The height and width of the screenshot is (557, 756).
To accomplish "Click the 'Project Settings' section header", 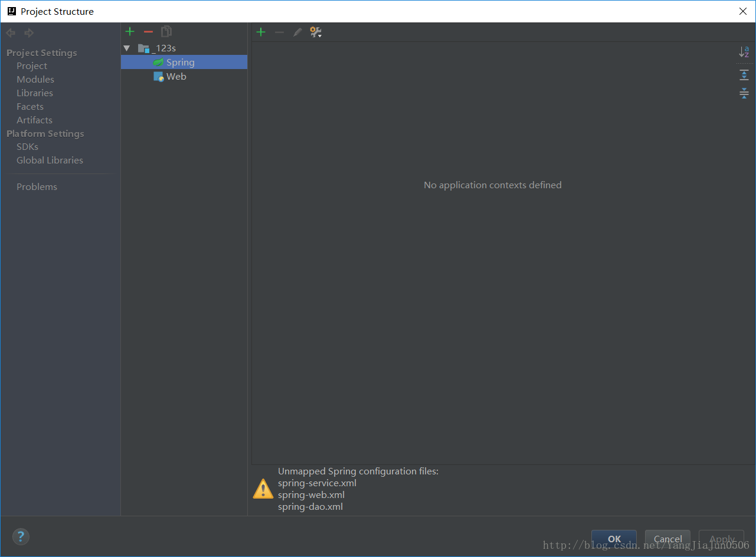I will (42, 53).
